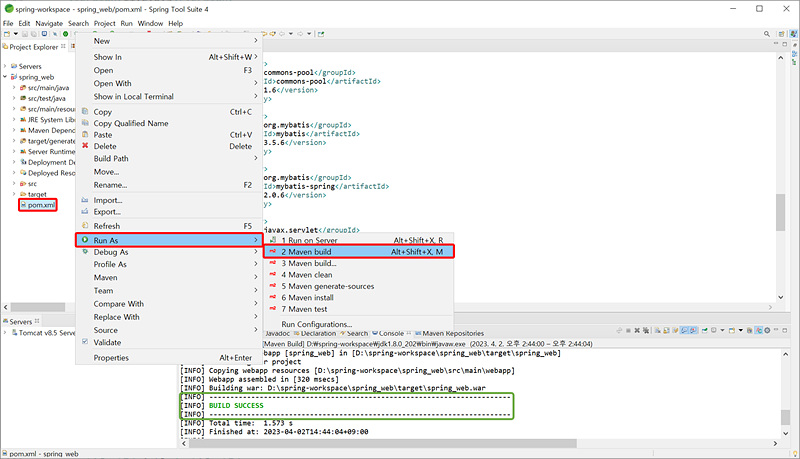Click the Maven build m2 icon
The height and width of the screenshot is (459, 800).
pyautogui.click(x=272, y=251)
